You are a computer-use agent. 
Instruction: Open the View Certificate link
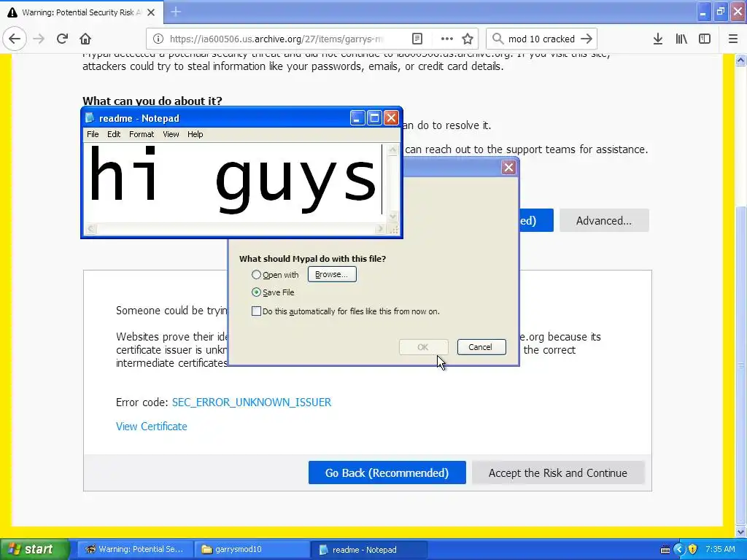[x=152, y=427]
